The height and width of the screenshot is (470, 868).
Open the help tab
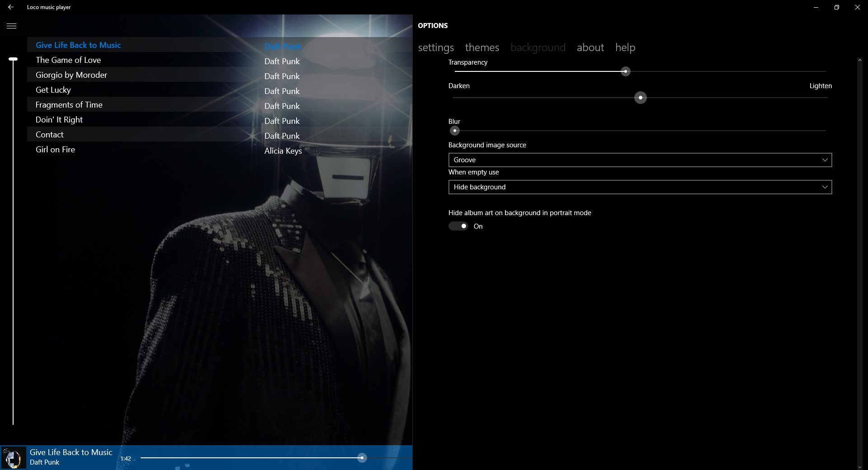(625, 47)
